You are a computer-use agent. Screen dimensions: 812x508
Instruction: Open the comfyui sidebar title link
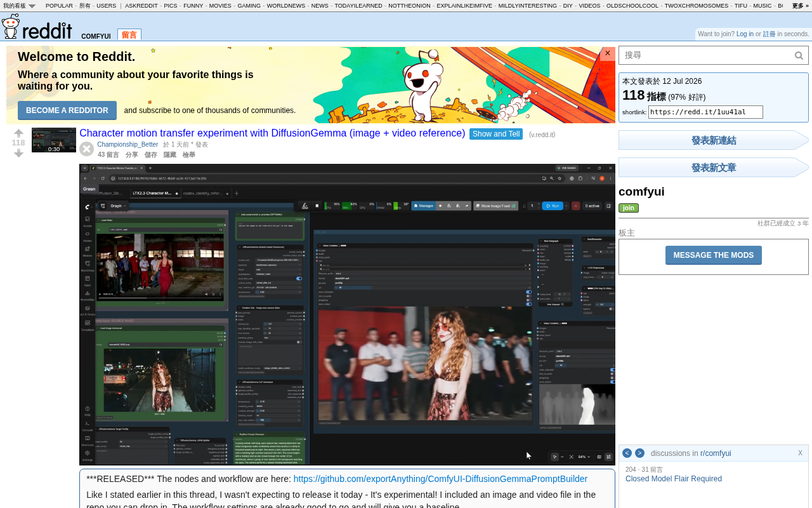point(641,192)
